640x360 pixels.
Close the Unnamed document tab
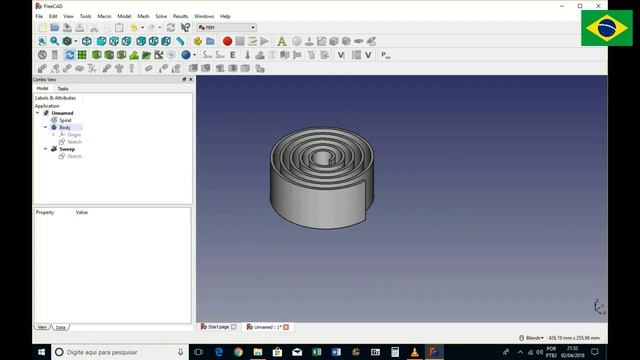coord(286,327)
